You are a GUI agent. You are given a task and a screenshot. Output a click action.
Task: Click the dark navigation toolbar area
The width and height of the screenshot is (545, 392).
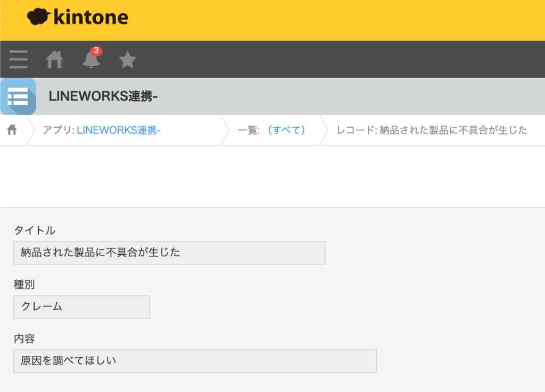(x=319, y=60)
